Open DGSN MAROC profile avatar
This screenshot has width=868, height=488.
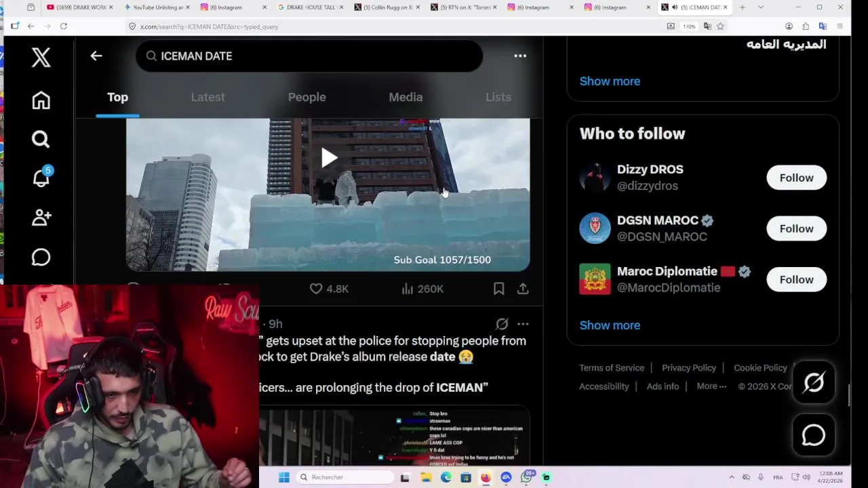[x=595, y=228]
